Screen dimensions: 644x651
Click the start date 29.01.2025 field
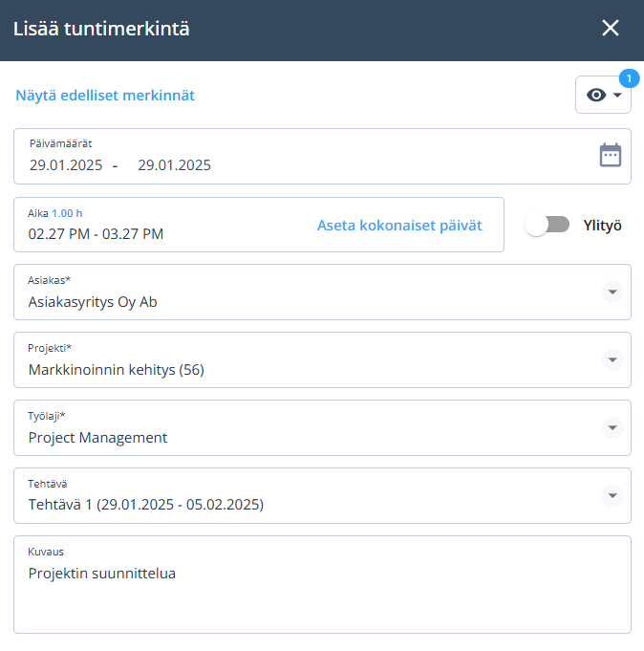[x=66, y=165]
